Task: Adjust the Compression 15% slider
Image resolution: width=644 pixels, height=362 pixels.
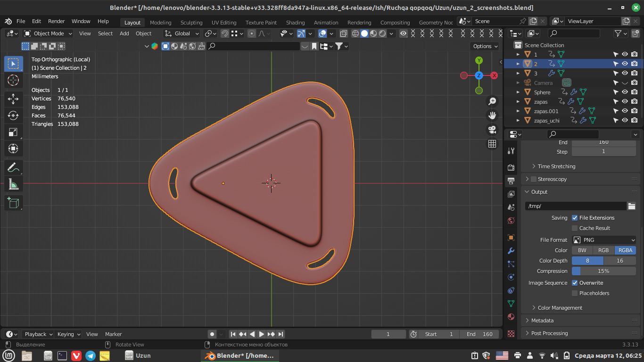Action: pyautogui.click(x=604, y=271)
